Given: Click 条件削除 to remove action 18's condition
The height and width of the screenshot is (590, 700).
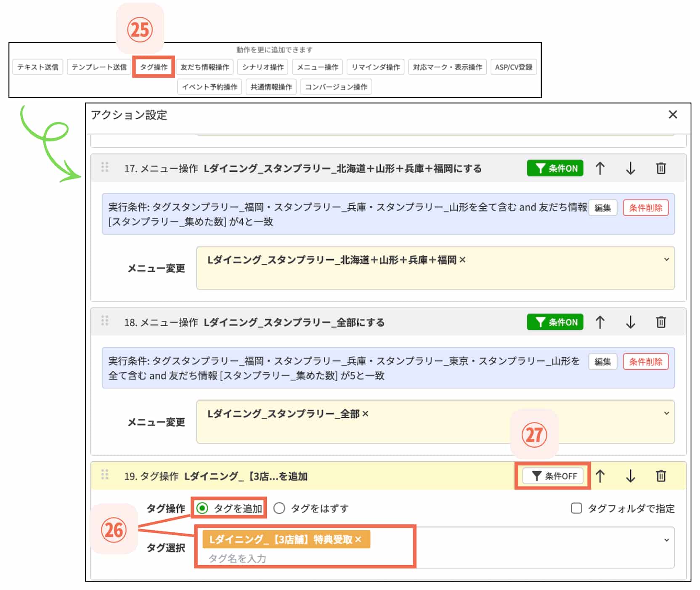Looking at the screenshot, I should click(646, 361).
